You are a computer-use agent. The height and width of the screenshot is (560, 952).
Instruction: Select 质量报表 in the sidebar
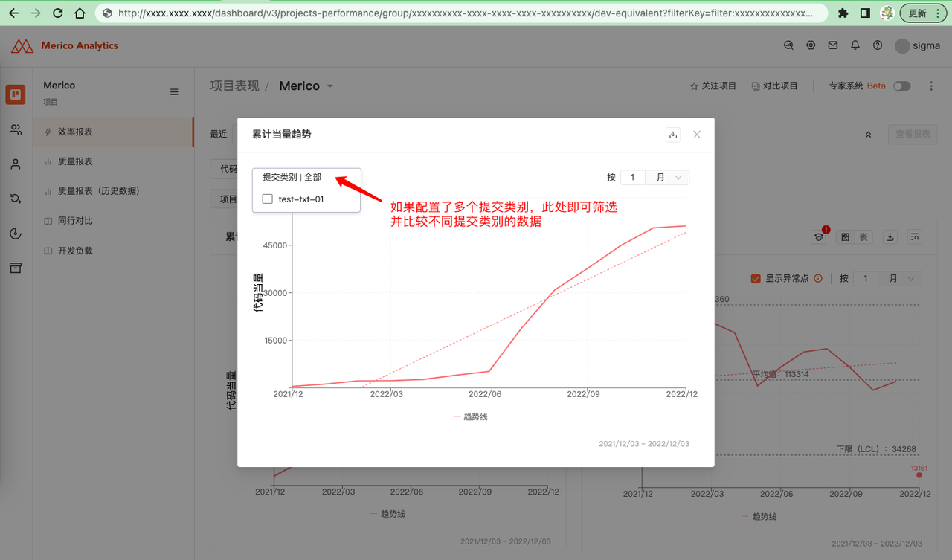coord(113,161)
